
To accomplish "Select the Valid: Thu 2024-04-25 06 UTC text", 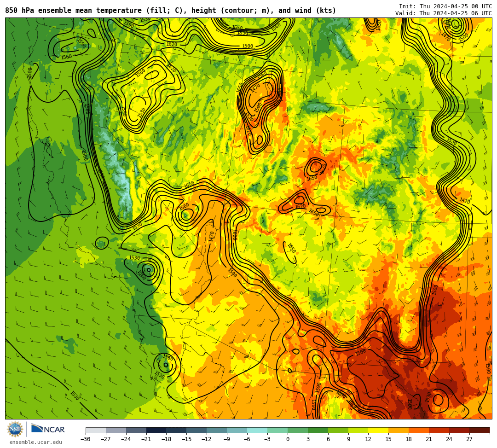I will click(x=444, y=13).
